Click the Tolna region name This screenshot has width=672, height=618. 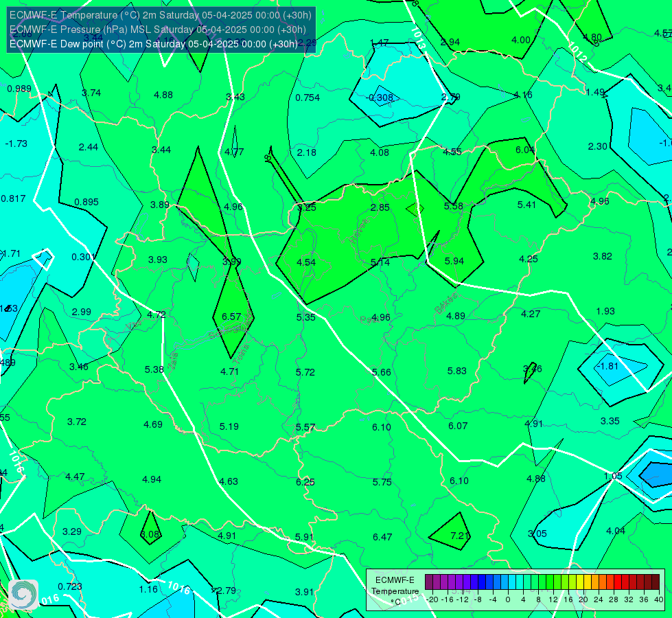click(x=242, y=353)
